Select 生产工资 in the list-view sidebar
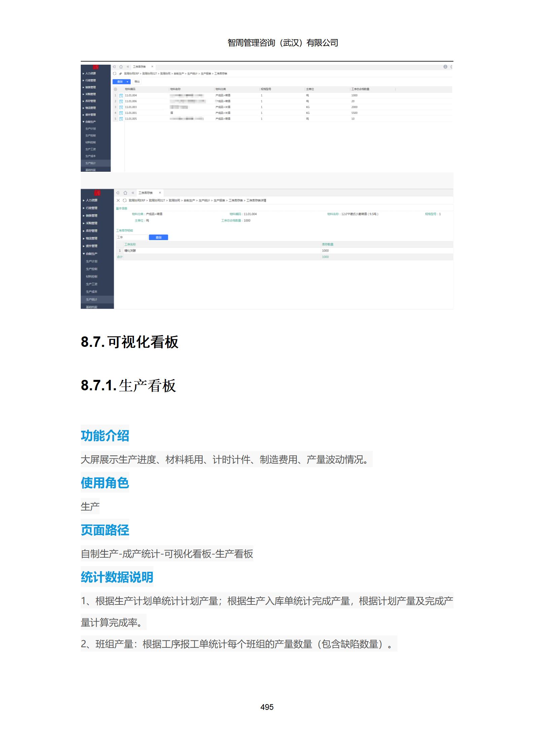The image size is (534, 756). (91, 150)
